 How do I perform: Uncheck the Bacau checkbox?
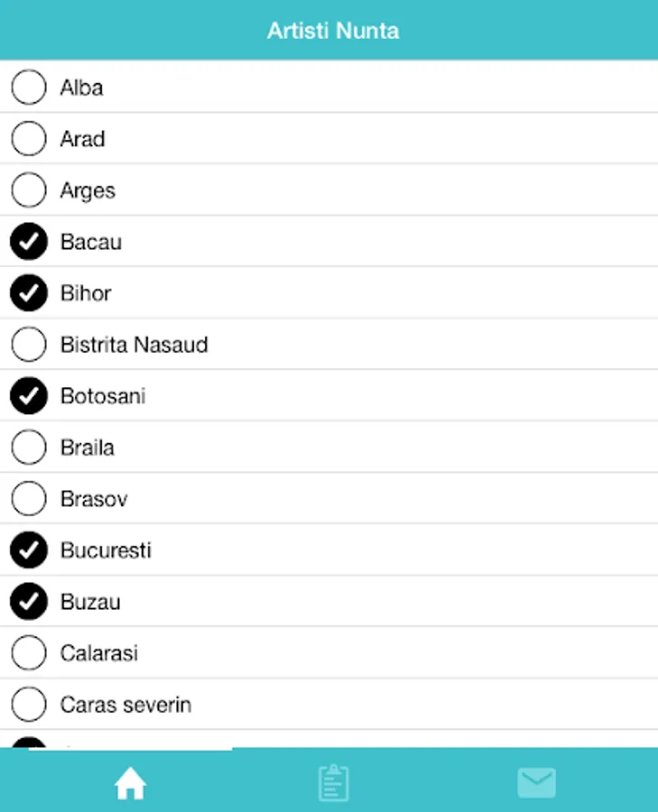click(29, 242)
